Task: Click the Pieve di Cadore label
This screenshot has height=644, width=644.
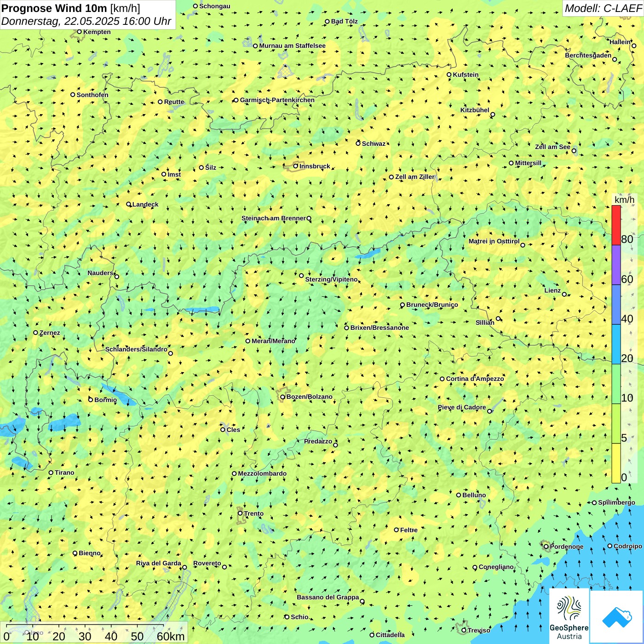Action: coord(462,407)
